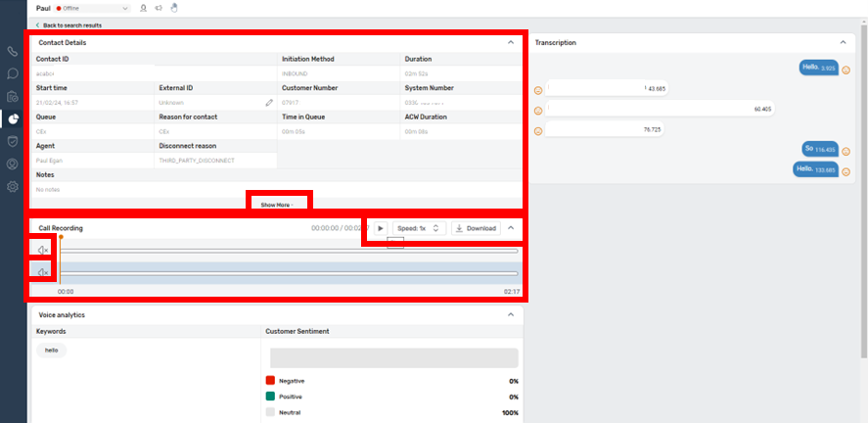The width and height of the screenshot is (868, 423).
Task: Open the settings gear in left sidebar
Action: coord(13,186)
